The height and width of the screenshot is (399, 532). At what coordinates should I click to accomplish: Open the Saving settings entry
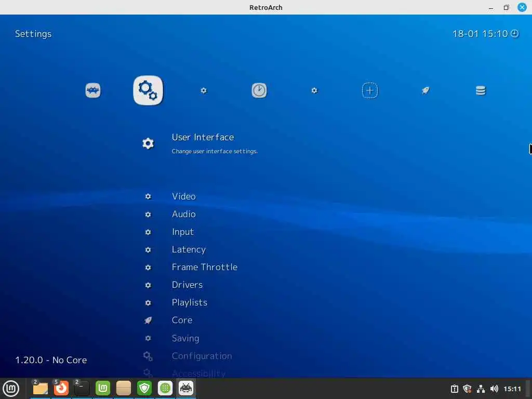point(185,338)
